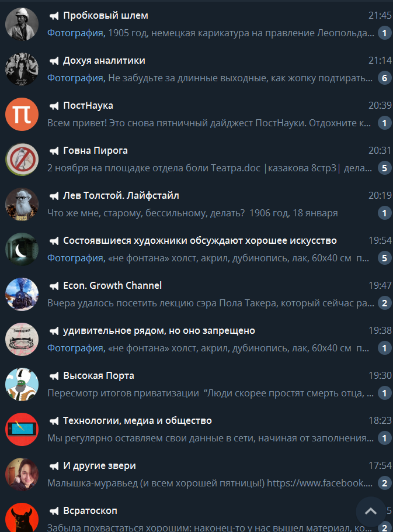Click the 19:47 timestamp on Econ. Growth Channel
Image resolution: width=393 pixels, height=532 pixels.
pyautogui.click(x=380, y=285)
